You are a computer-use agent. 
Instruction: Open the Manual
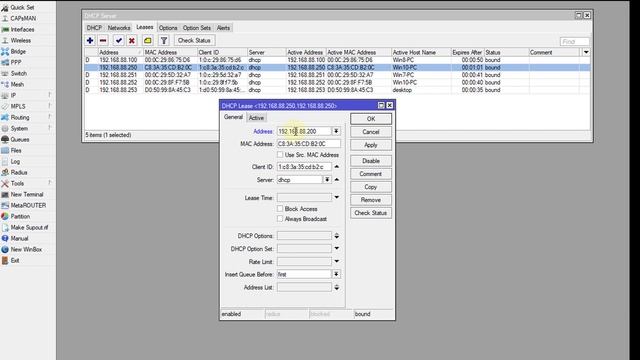pyautogui.click(x=19, y=238)
